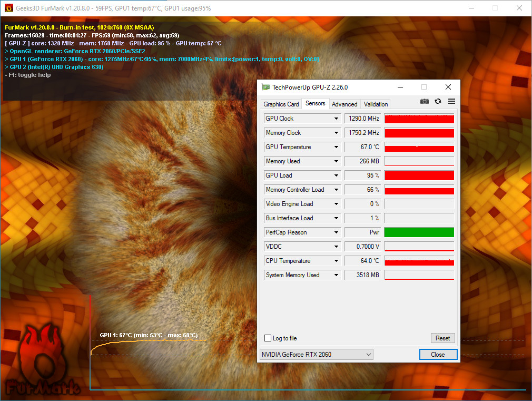Click the GPU Temperature history graph
The height and width of the screenshot is (401, 532).
point(419,147)
